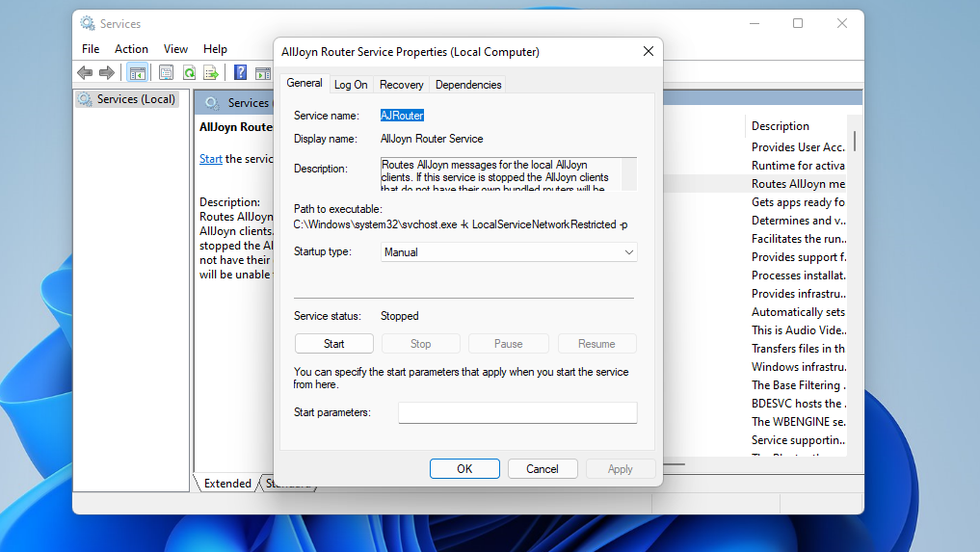The image size is (980, 552).
Task: Open Properties via the toolbar icon
Action: point(166,72)
